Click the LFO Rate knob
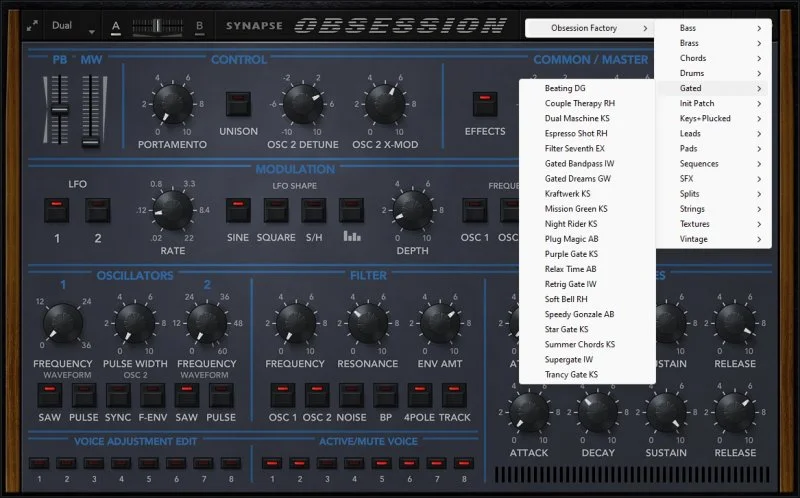 (173, 210)
